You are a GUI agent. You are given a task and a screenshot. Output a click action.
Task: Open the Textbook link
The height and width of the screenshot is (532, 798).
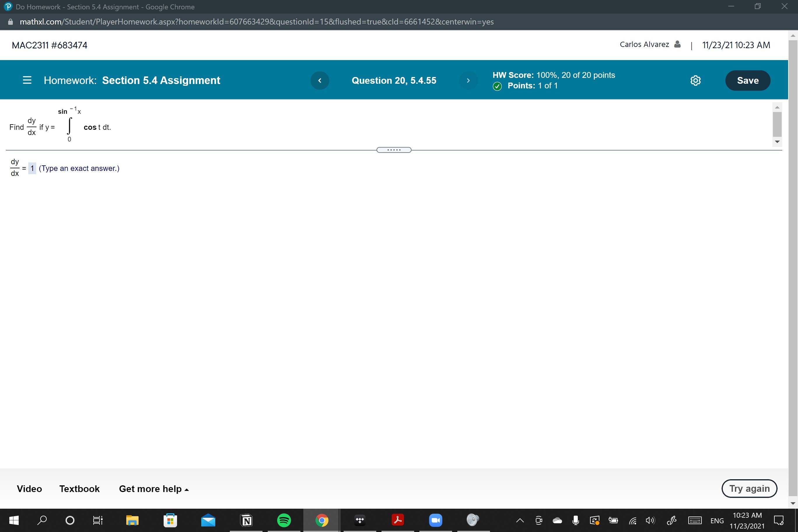click(x=79, y=489)
